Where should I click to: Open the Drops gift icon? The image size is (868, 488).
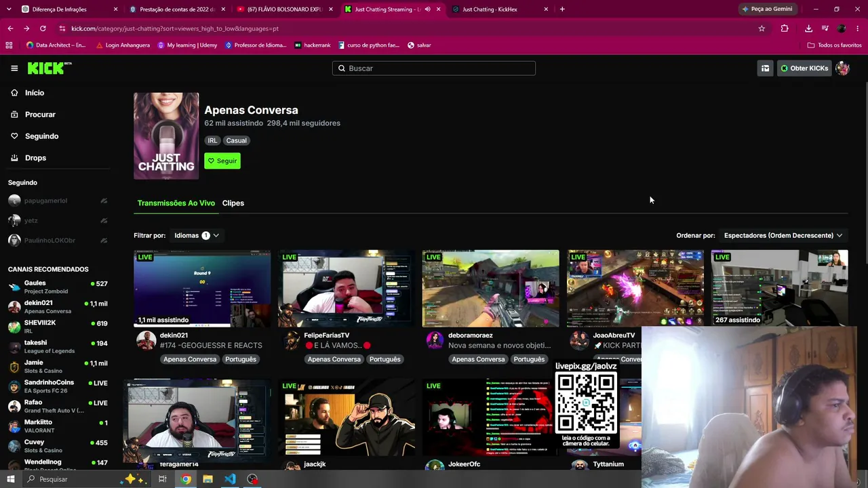(x=14, y=158)
